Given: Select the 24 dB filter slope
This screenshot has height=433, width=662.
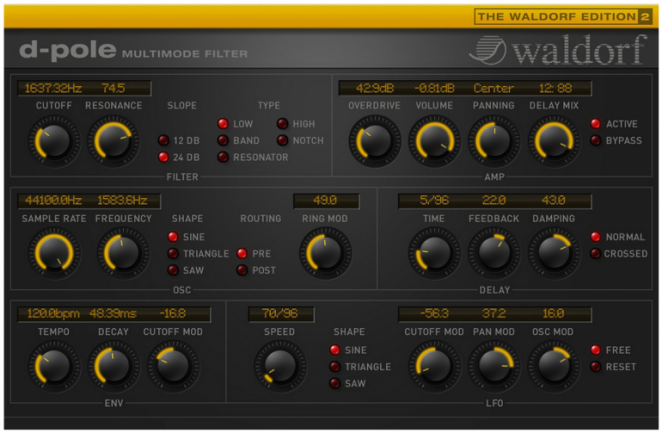Looking at the screenshot, I should (x=164, y=157).
